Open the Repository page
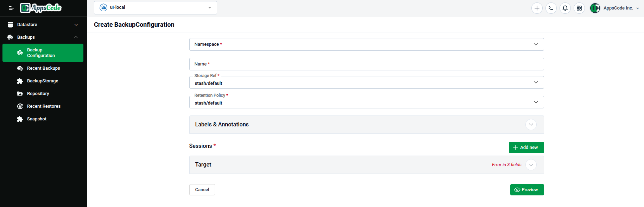 [43, 94]
